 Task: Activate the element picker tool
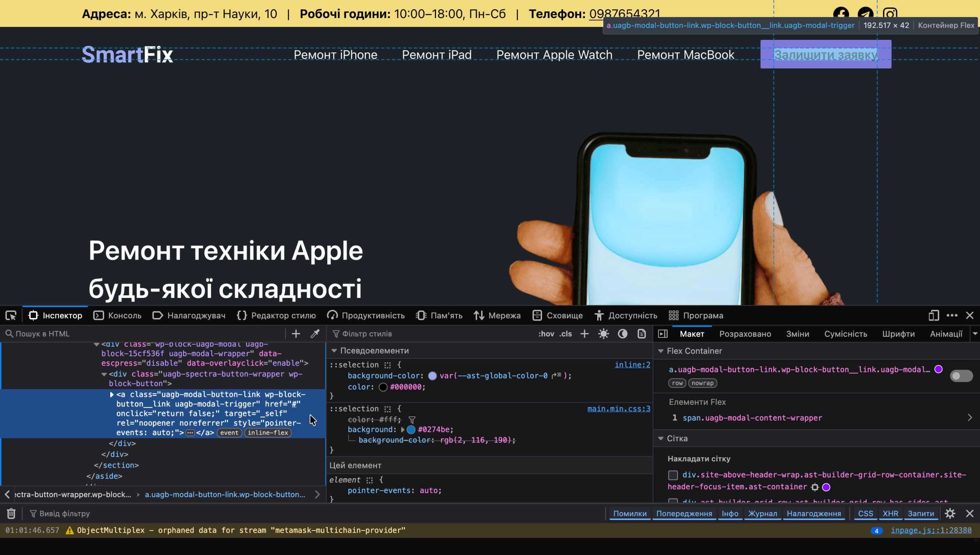[x=11, y=315]
